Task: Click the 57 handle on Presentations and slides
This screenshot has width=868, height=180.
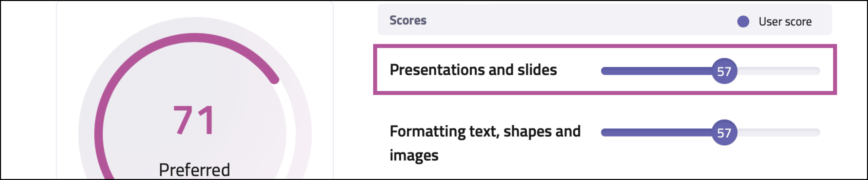Action: pos(724,71)
